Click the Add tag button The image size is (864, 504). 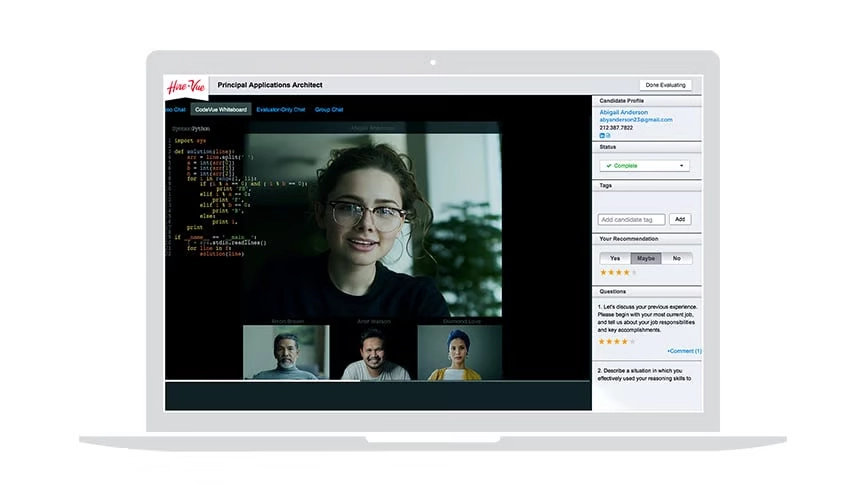[680, 219]
